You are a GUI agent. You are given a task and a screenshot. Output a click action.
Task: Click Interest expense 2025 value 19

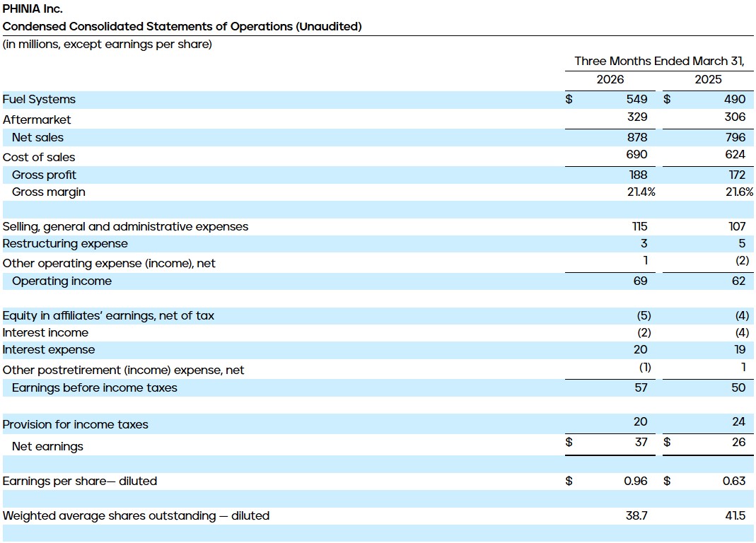pos(740,349)
